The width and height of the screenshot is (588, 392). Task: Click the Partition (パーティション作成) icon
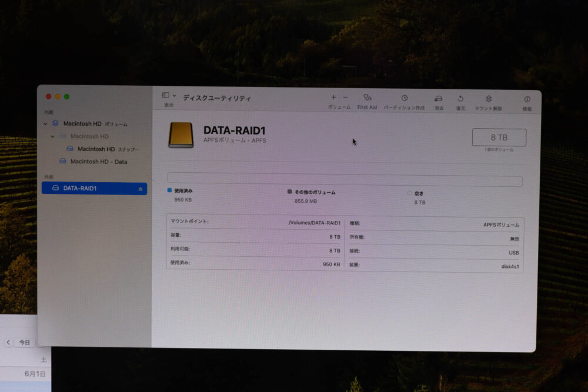click(x=404, y=98)
